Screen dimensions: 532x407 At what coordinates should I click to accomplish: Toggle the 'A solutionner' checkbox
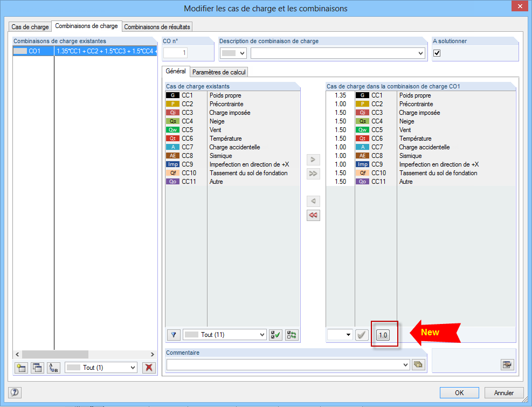[x=437, y=53]
